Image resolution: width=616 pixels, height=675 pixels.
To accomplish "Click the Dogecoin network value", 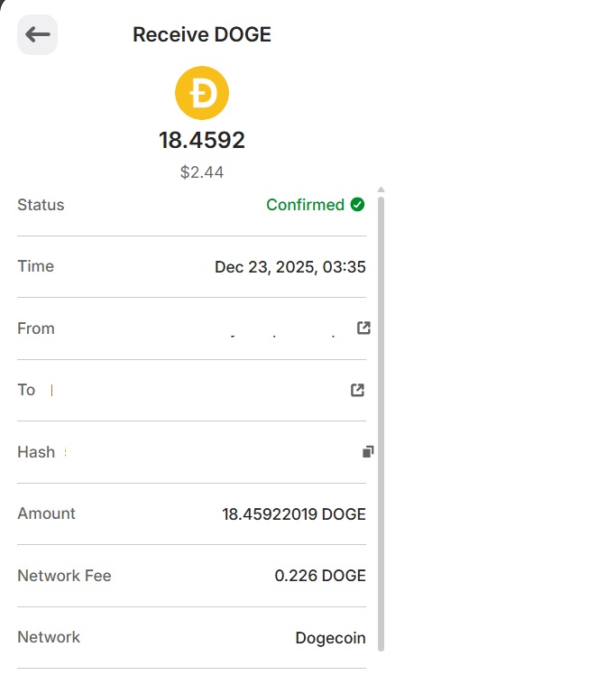I will (330, 637).
